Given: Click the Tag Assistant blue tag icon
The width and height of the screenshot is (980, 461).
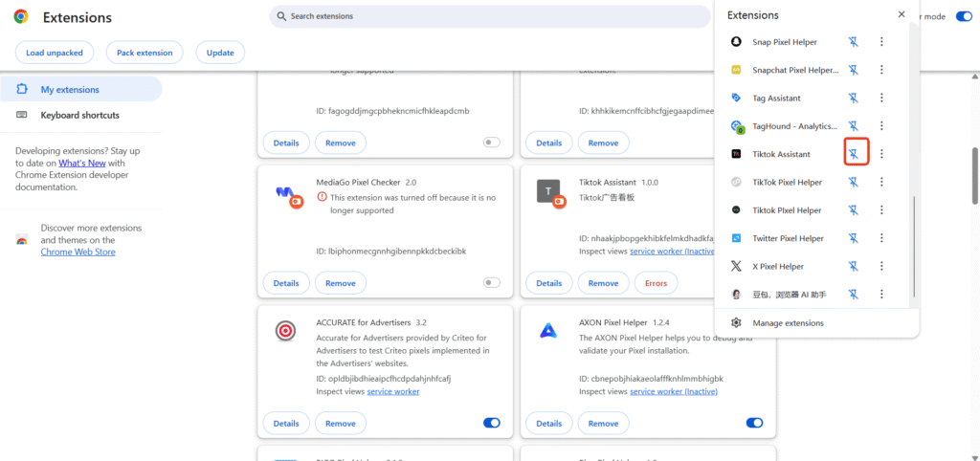Looking at the screenshot, I should [x=736, y=99].
